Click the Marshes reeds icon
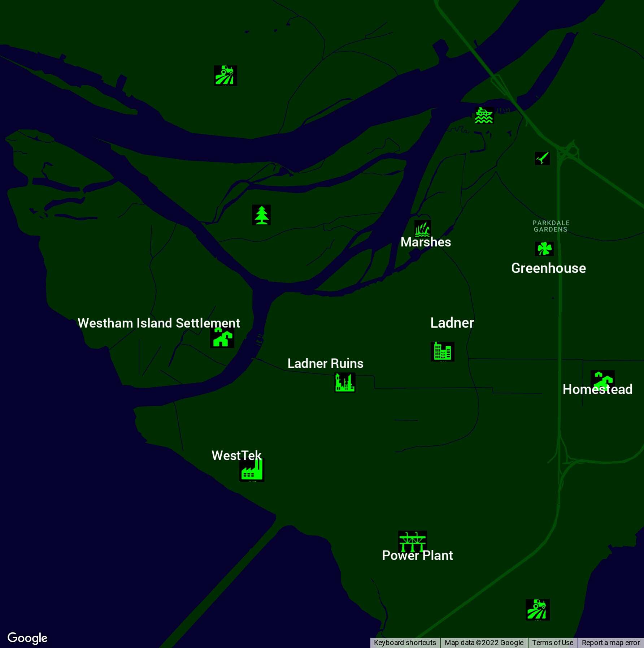644x648 pixels. [x=422, y=228]
